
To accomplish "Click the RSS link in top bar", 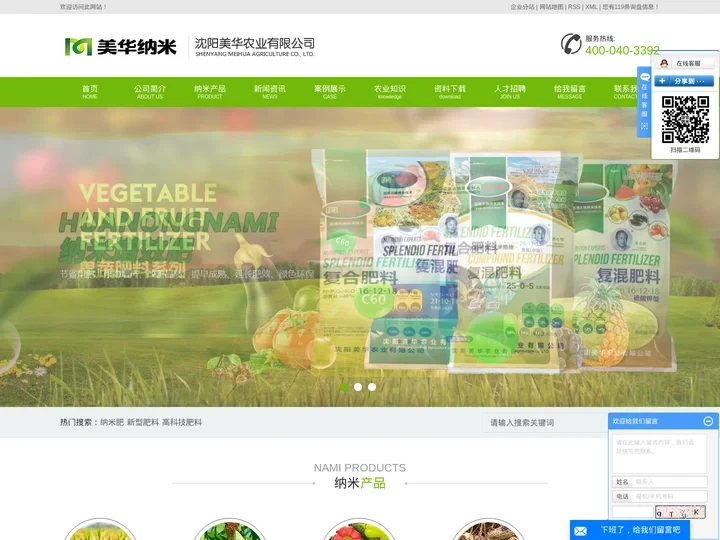I will click(x=574, y=7).
